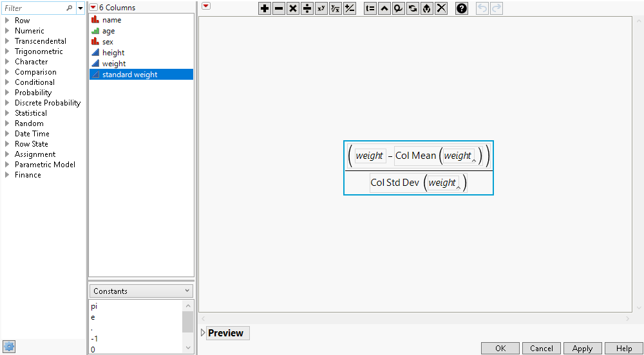Click the circular arrows swap button
This screenshot has width=644, height=355.
pyautogui.click(x=413, y=8)
